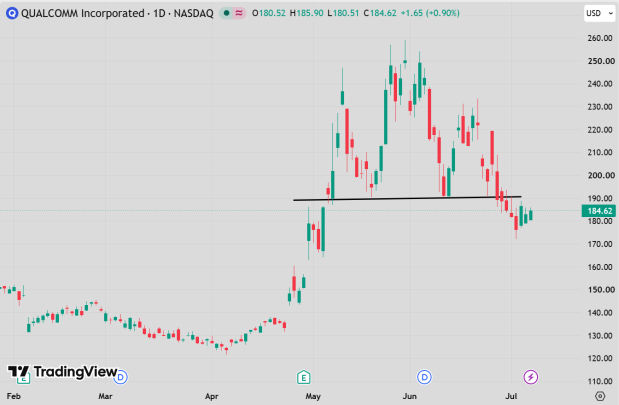Click the Qualcomm Q logo icon
The height and width of the screenshot is (405, 619).
point(12,13)
